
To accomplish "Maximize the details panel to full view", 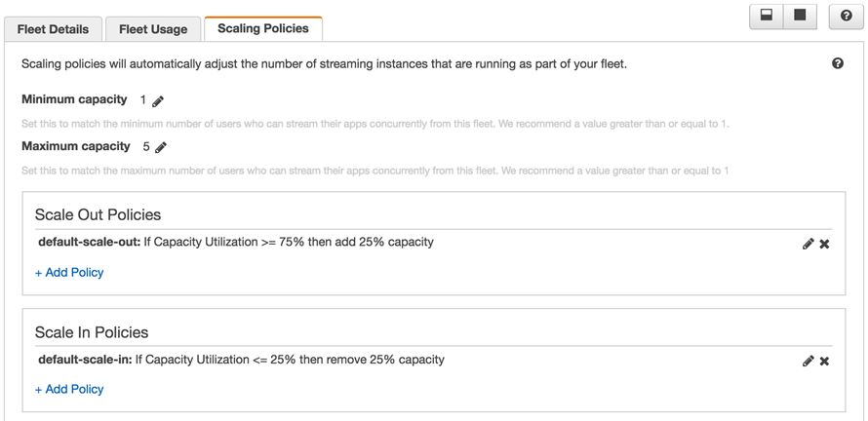I will [x=800, y=17].
